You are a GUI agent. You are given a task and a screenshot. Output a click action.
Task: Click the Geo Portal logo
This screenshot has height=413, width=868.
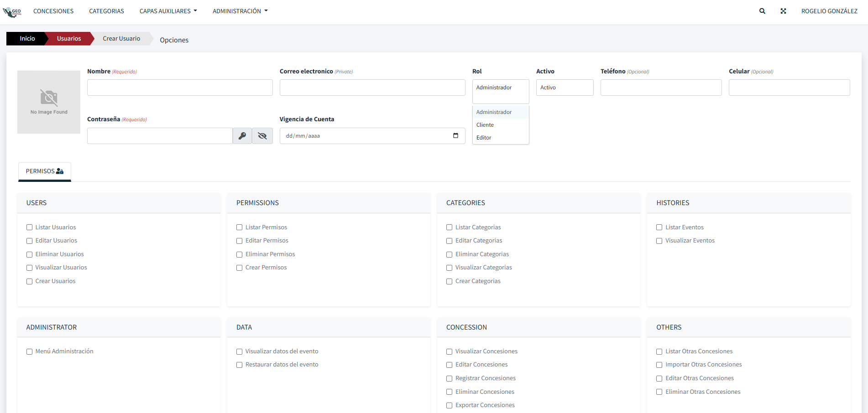pyautogui.click(x=12, y=12)
